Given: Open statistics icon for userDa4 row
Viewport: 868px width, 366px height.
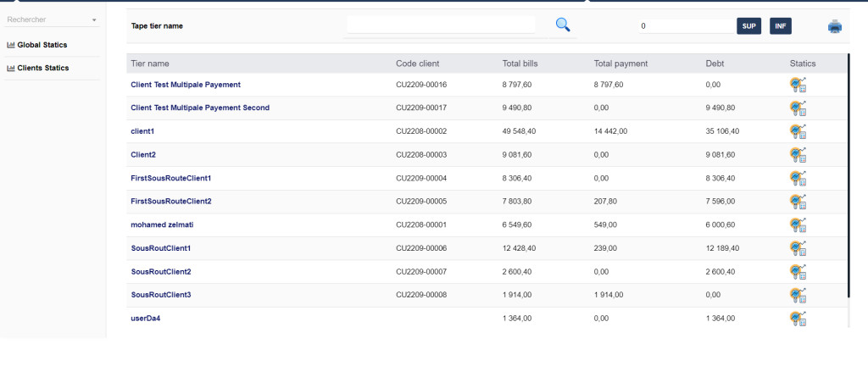Looking at the screenshot, I should click(x=798, y=319).
